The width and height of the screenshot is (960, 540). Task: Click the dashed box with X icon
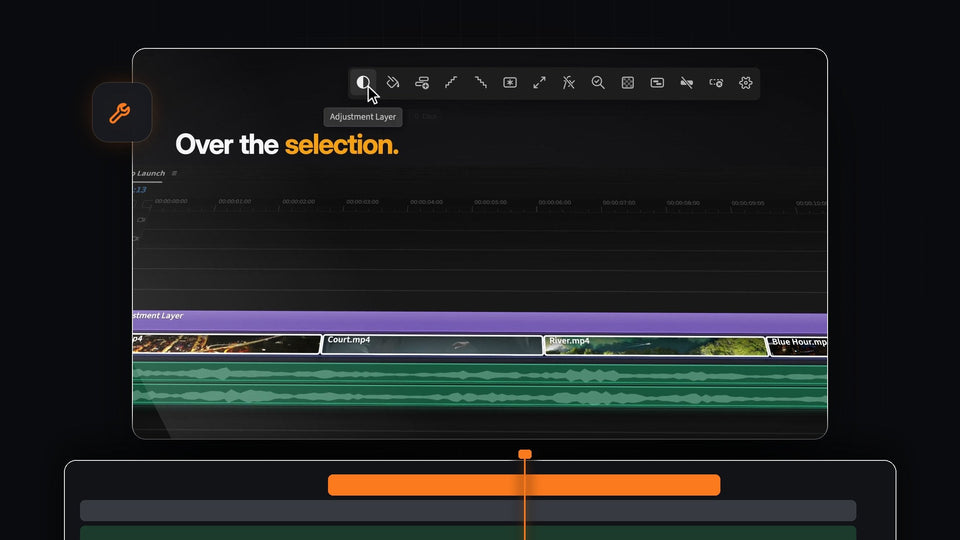point(716,82)
